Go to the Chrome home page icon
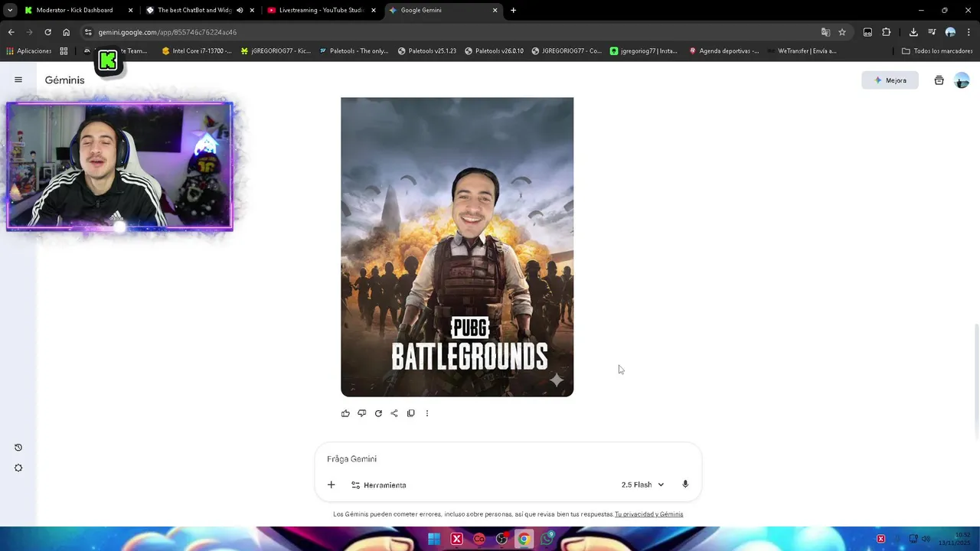 66,32
